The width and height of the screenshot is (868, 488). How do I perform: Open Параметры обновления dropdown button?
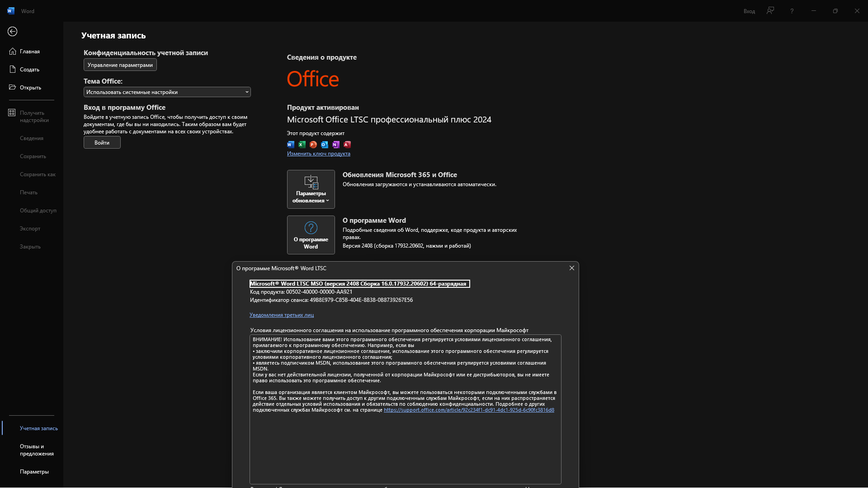point(311,189)
